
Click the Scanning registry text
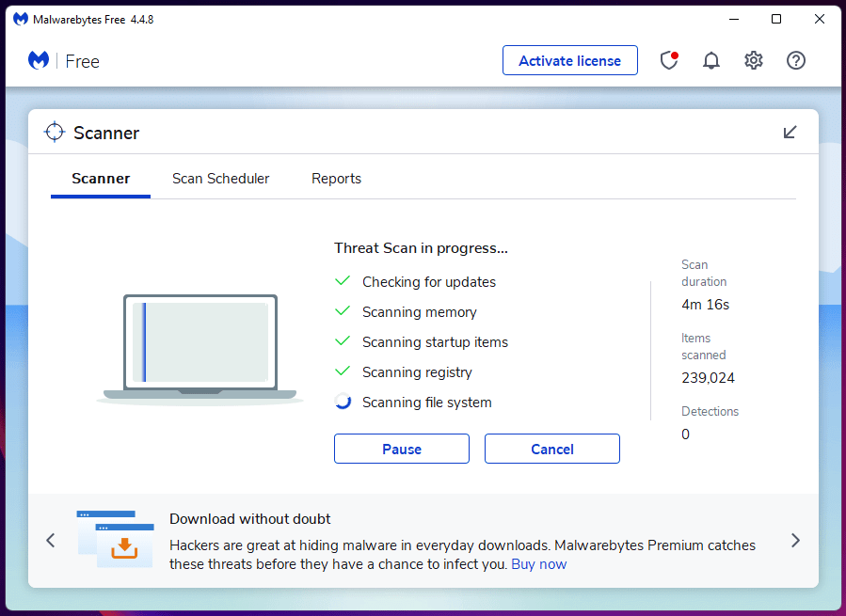click(417, 372)
